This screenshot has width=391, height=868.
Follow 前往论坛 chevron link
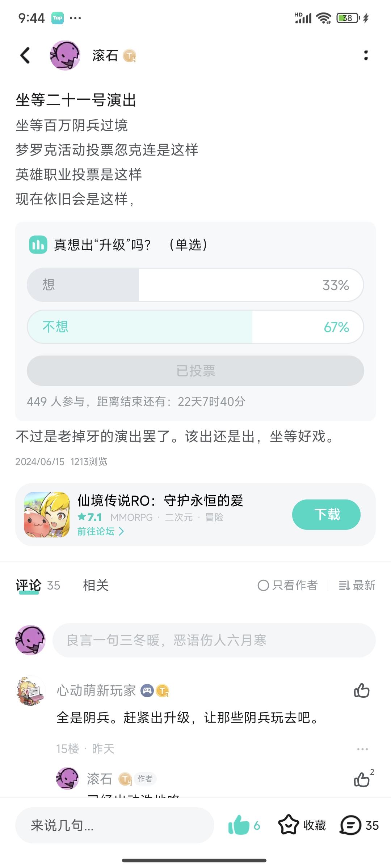click(x=101, y=531)
